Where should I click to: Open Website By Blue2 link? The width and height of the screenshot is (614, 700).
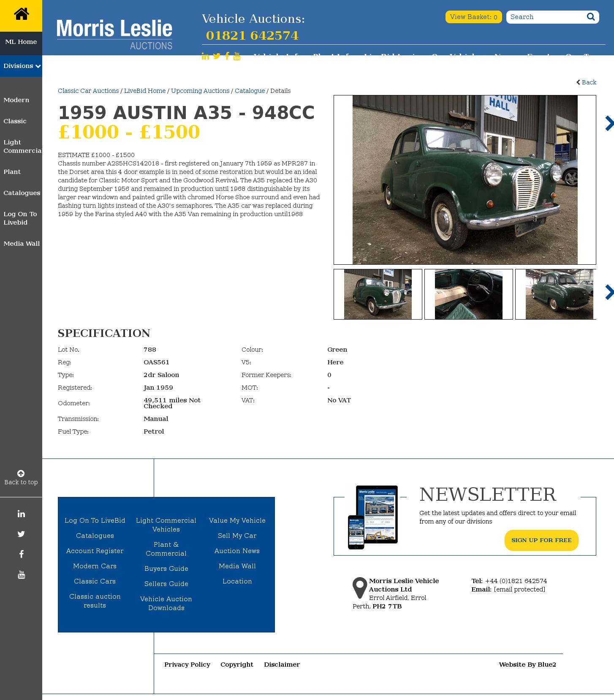527,665
